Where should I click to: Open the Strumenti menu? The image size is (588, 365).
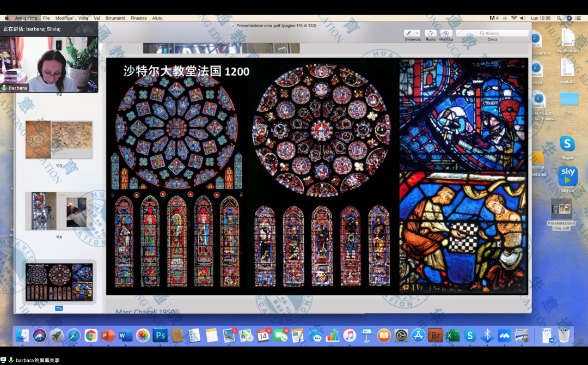(x=115, y=18)
